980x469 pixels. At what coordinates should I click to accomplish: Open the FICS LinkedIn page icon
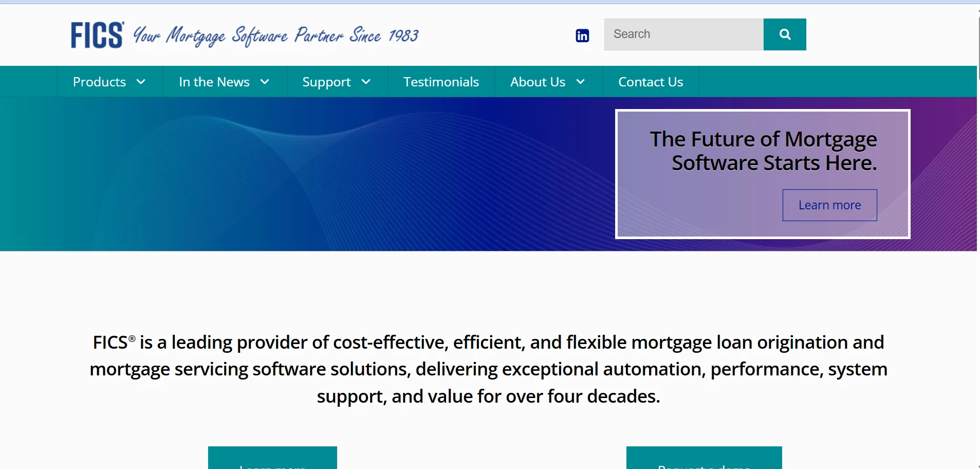click(x=582, y=35)
